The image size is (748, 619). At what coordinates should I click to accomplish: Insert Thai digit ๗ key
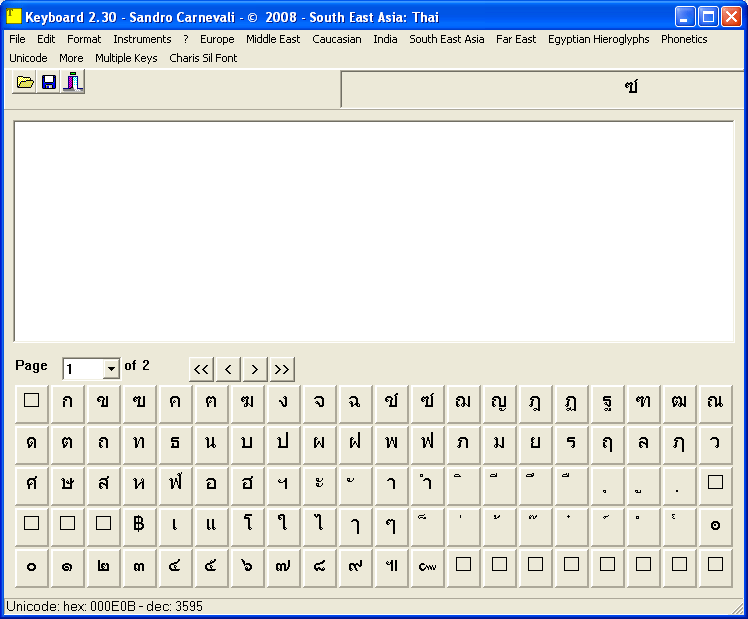(283, 568)
